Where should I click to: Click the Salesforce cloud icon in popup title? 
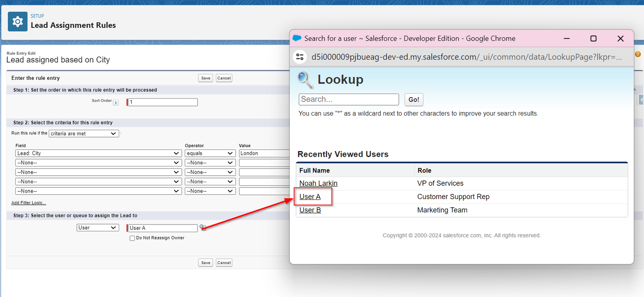pyautogui.click(x=297, y=38)
